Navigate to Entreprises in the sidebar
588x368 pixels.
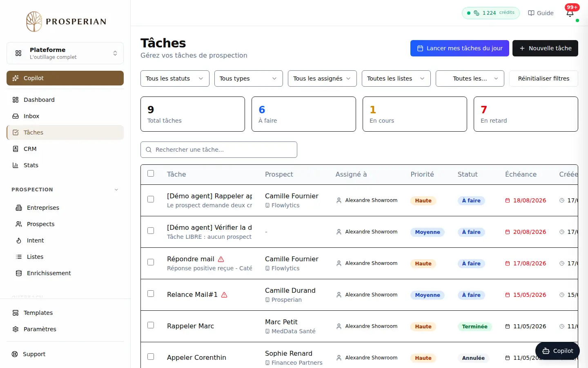tap(67, 208)
